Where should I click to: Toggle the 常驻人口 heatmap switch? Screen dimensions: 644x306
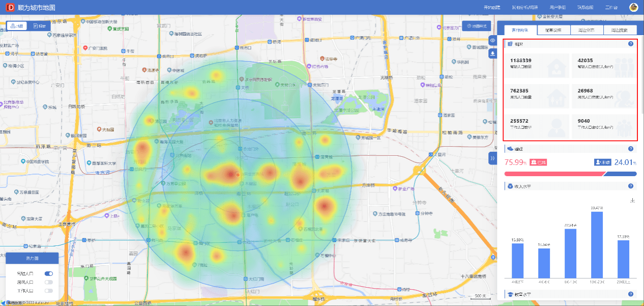click(49, 273)
